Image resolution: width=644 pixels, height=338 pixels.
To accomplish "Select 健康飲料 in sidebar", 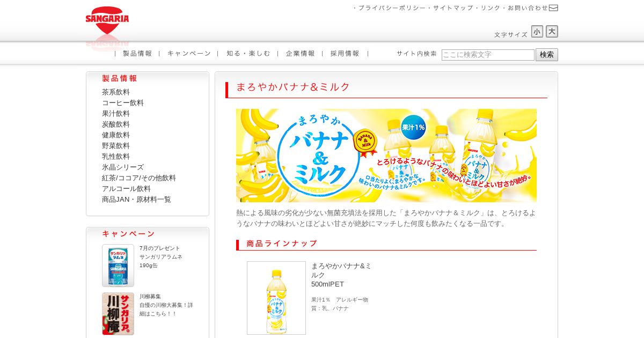I will tap(116, 135).
